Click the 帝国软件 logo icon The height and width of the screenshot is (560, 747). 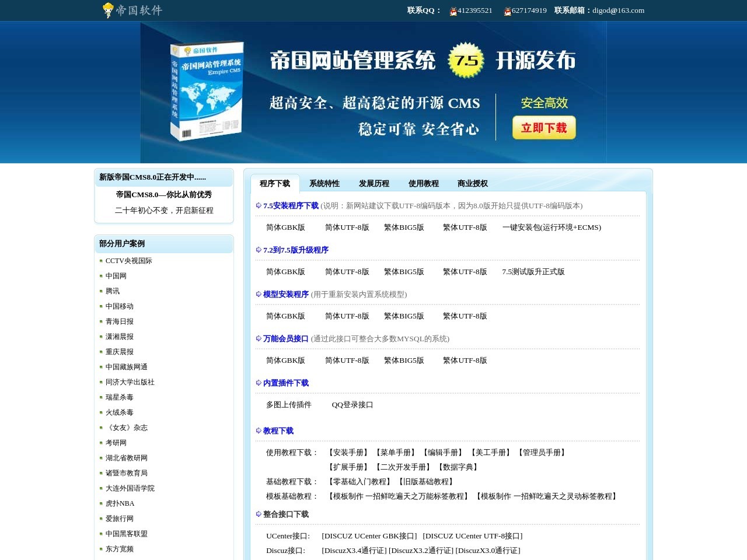click(108, 10)
